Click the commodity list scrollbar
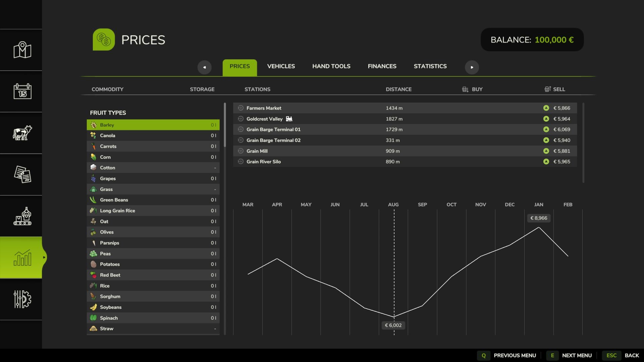This screenshot has width=644, height=362. coord(225,125)
